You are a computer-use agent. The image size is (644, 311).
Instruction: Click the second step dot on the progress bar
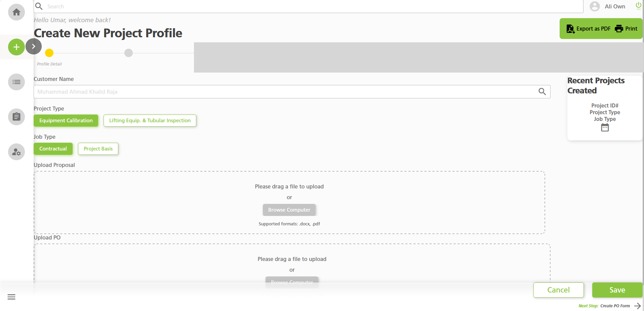tap(128, 53)
